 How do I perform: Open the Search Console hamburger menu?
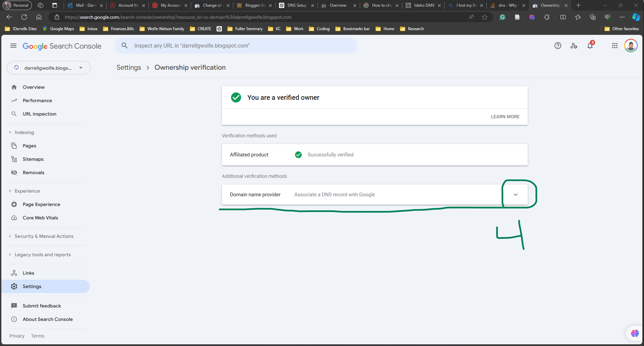[x=13, y=46]
